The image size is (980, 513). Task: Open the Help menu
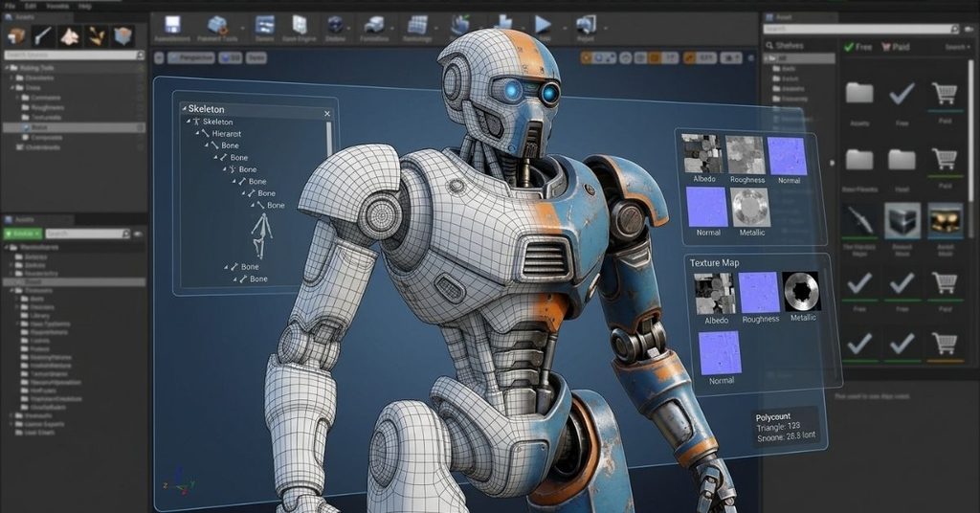85,6
